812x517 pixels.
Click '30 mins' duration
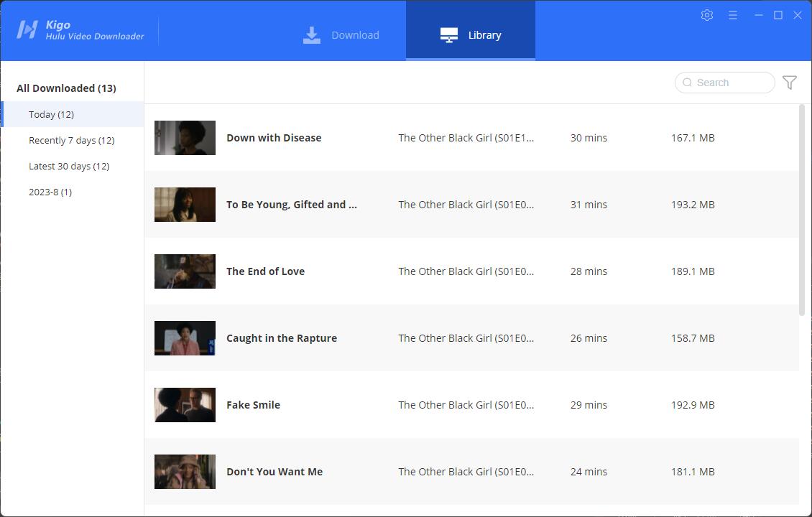589,138
